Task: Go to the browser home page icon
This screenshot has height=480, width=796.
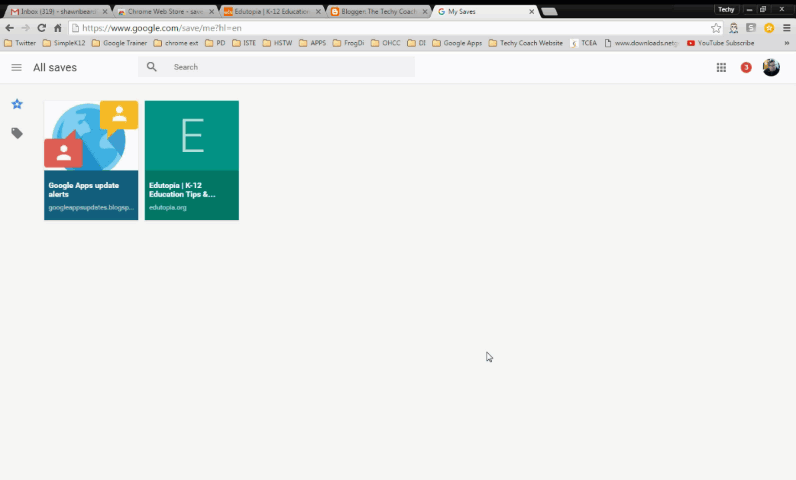Action: 58,28
